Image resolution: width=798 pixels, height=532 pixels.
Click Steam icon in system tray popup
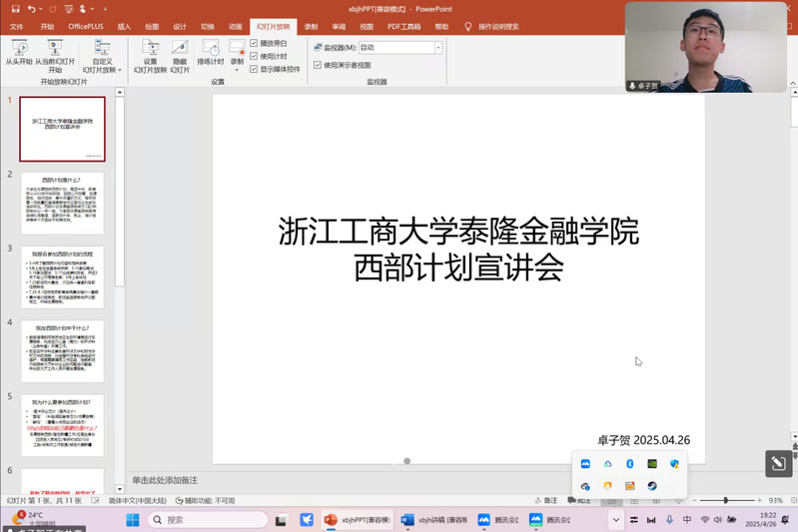651,486
